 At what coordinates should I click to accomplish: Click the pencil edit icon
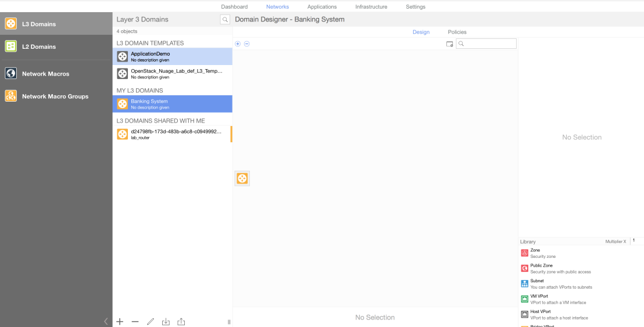click(x=151, y=321)
